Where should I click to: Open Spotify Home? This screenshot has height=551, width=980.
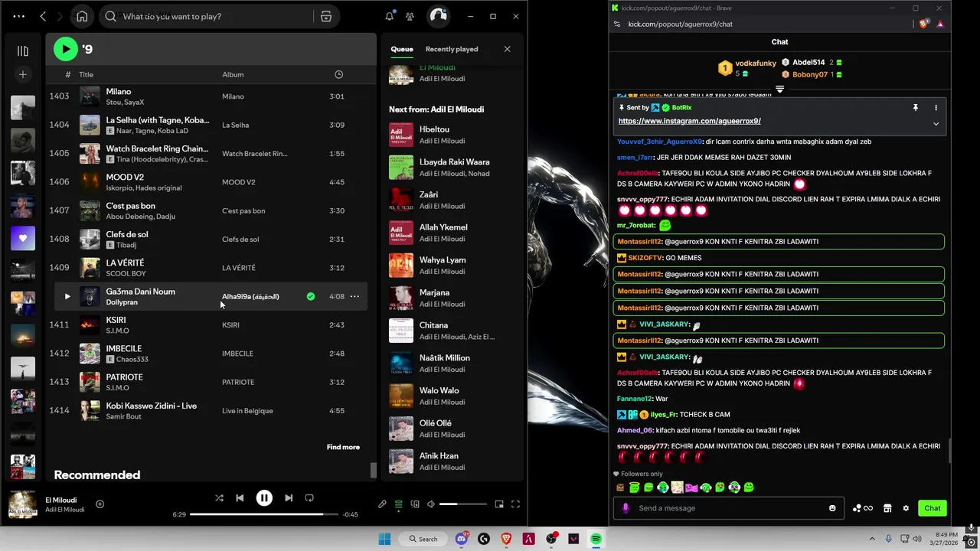click(82, 16)
